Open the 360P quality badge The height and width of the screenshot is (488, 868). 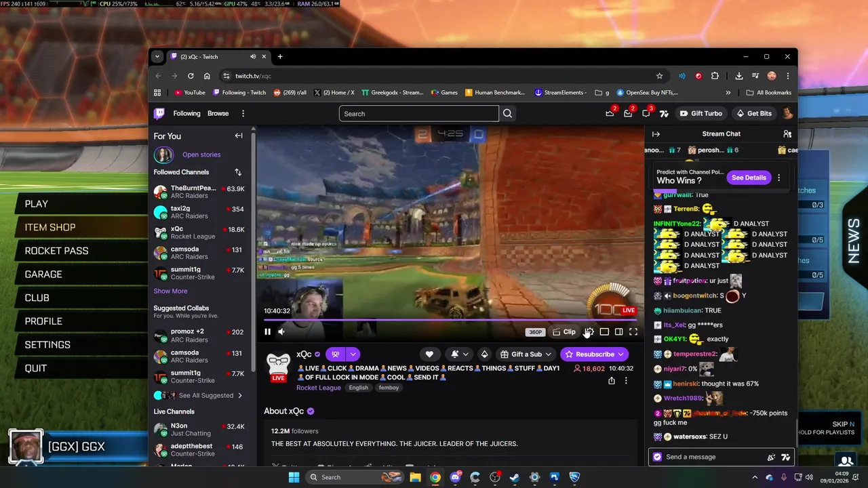pos(536,332)
